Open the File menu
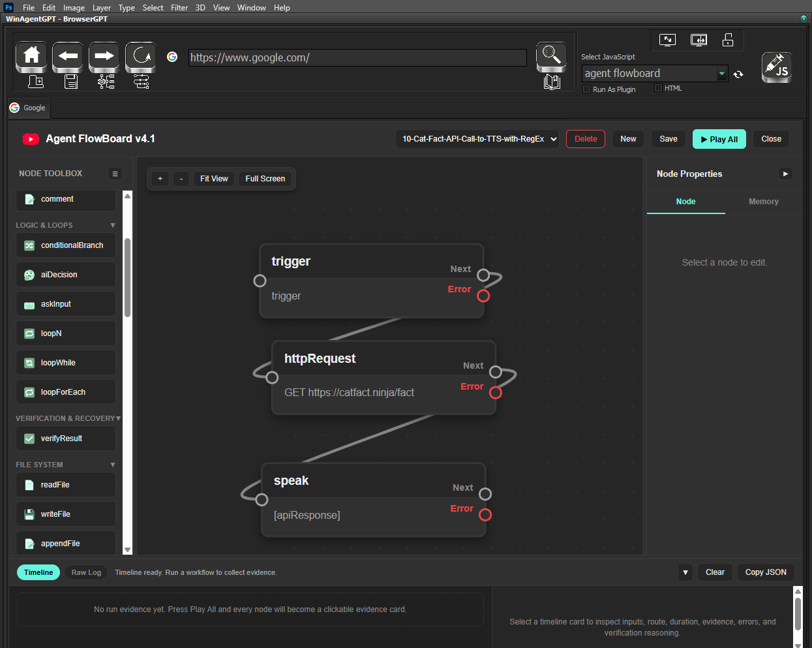 (x=29, y=8)
